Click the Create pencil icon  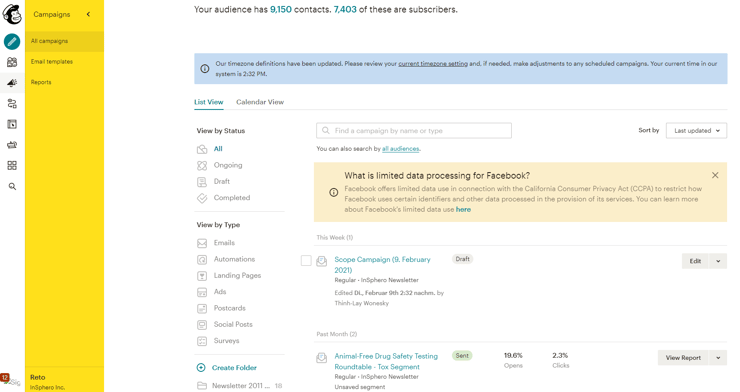tap(12, 42)
